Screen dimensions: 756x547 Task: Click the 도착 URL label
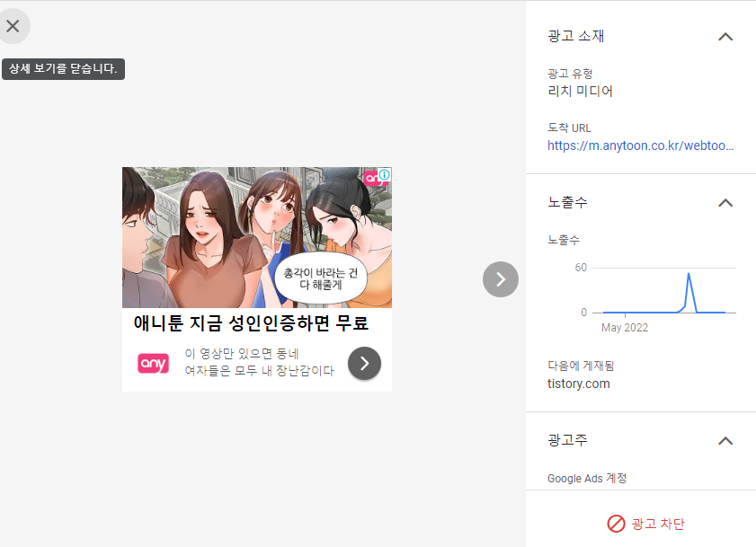569,128
